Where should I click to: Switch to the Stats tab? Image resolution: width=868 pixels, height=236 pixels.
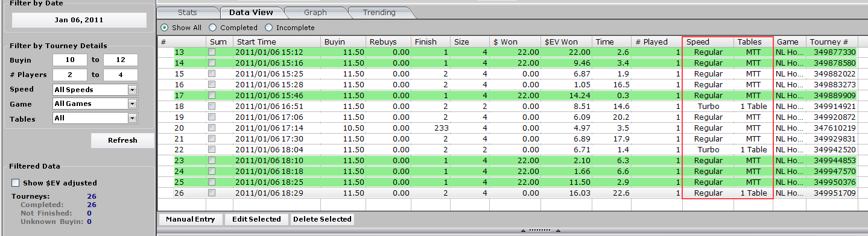tap(187, 12)
